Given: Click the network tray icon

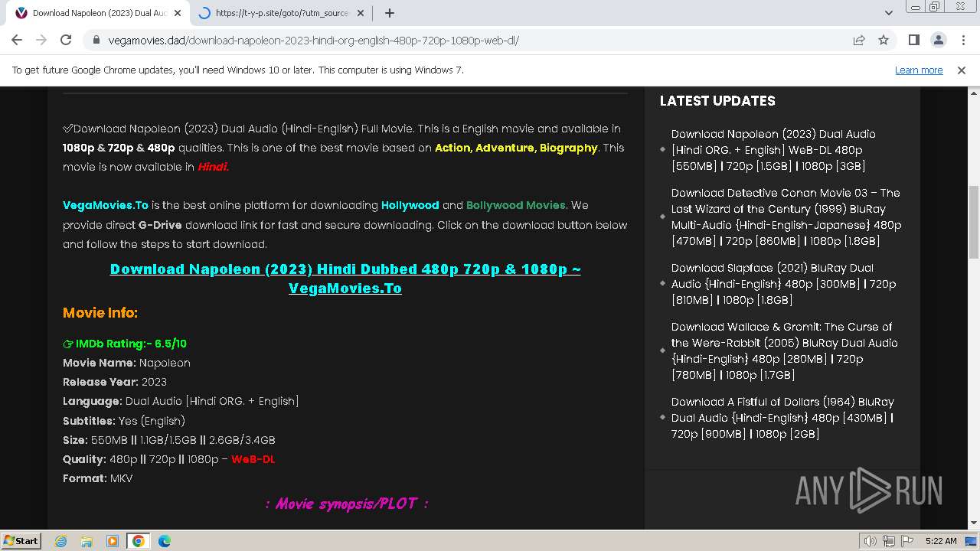Looking at the screenshot, I should (x=889, y=541).
